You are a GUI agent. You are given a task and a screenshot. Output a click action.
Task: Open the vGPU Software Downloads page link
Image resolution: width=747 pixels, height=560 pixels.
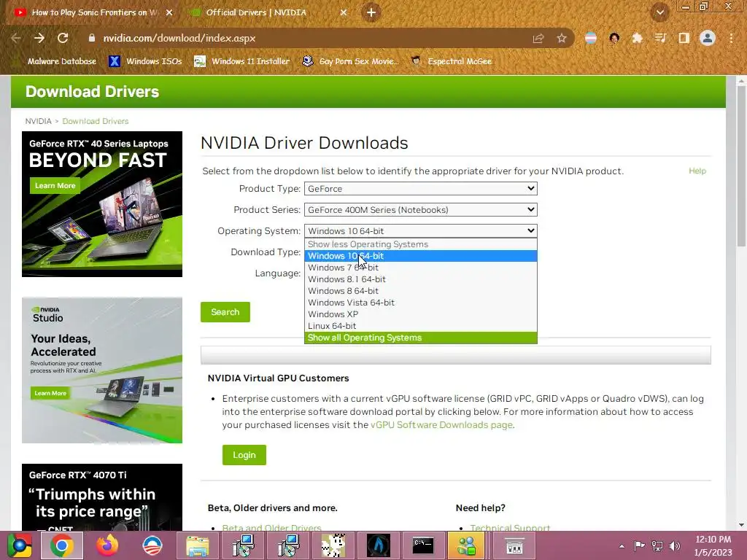(x=441, y=425)
